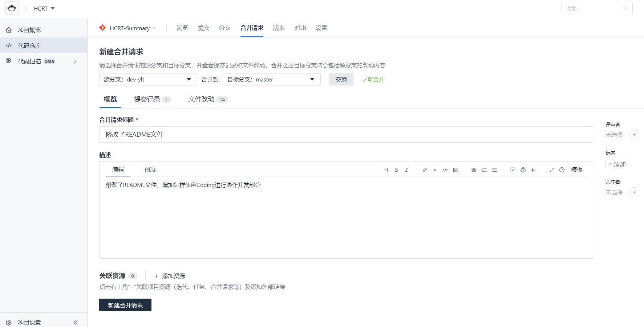The width and height of the screenshot is (644, 327).
Task: Insert code with the code icon
Action: (x=445, y=170)
